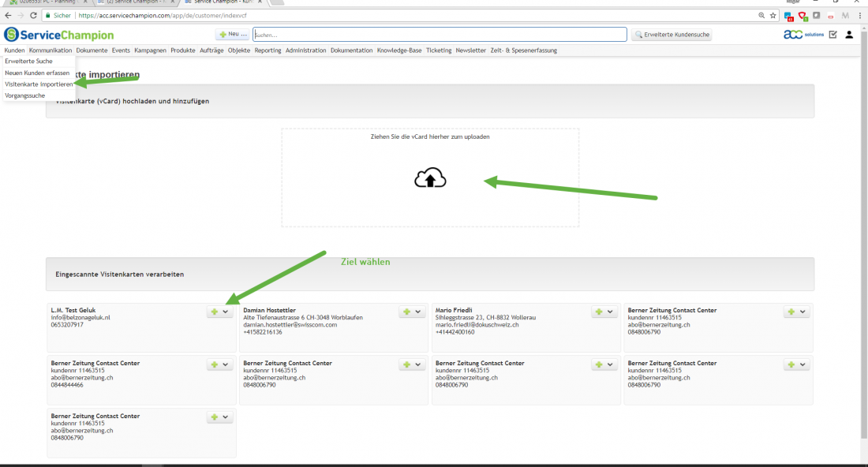Image resolution: width=868 pixels, height=467 pixels.
Task: Expand dropdown arrow on L.M. Test Geluk card
Action: tap(226, 312)
